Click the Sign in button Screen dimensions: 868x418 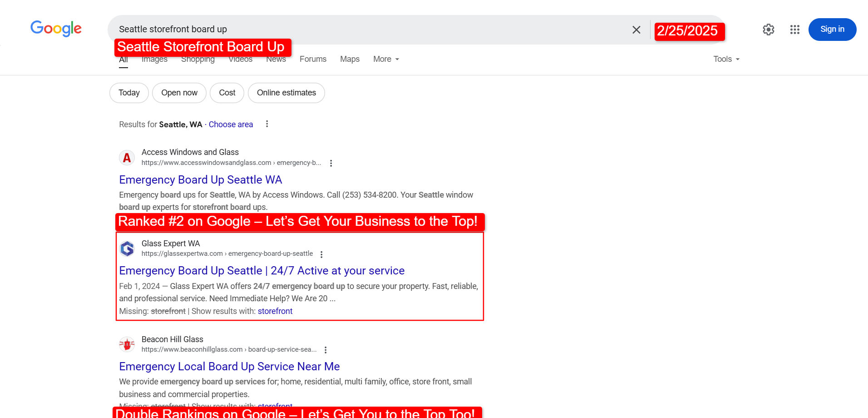[x=832, y=30]
